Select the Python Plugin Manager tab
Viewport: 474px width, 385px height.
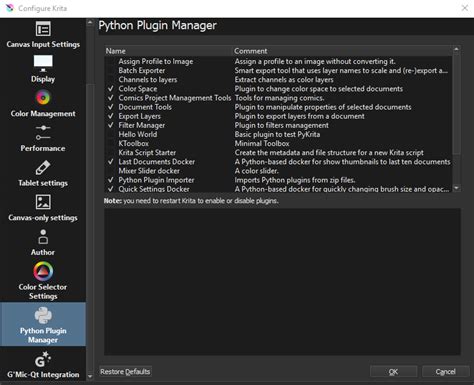(43, 324)
